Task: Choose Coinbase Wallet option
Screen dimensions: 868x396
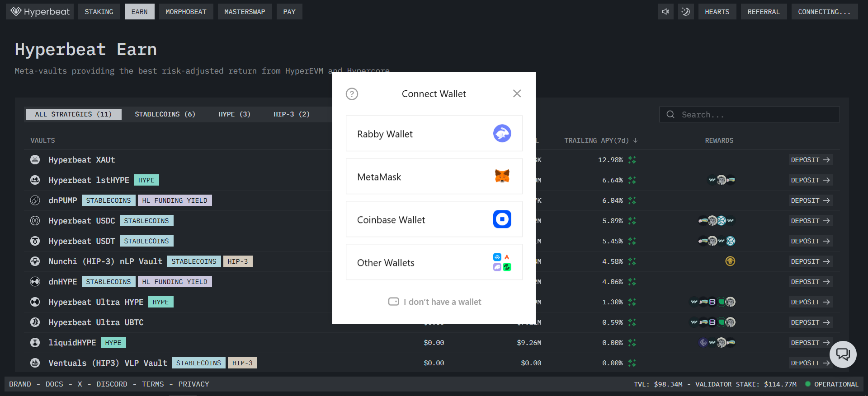Action: (434, 219)
